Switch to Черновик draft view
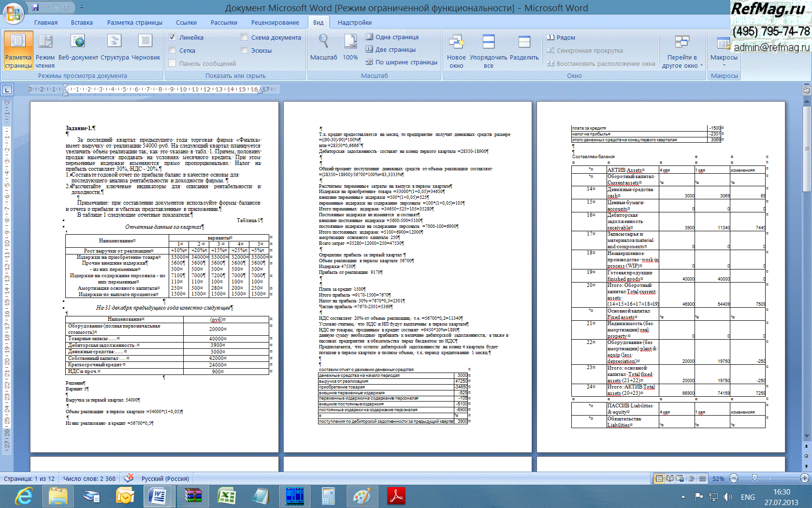Viewport: 812px width, 508px height. point(145,48)
